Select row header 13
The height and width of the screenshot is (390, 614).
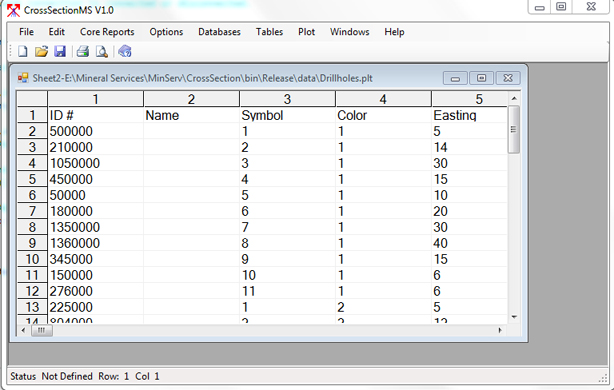32,307
